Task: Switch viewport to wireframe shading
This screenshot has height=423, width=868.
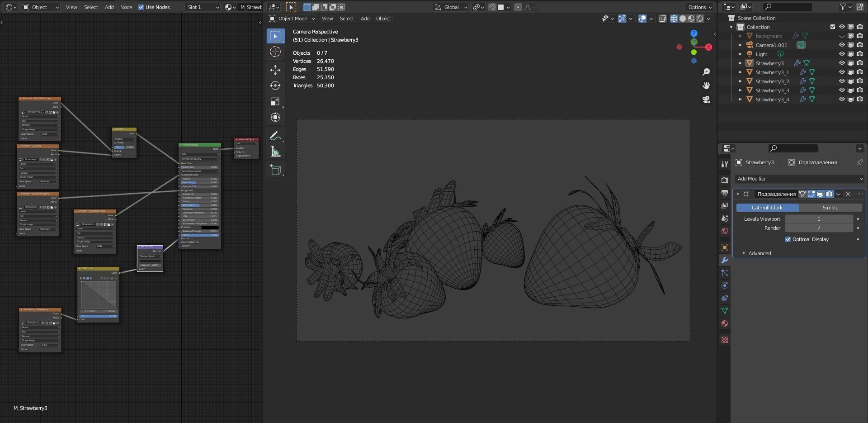Action: point(674,19)
